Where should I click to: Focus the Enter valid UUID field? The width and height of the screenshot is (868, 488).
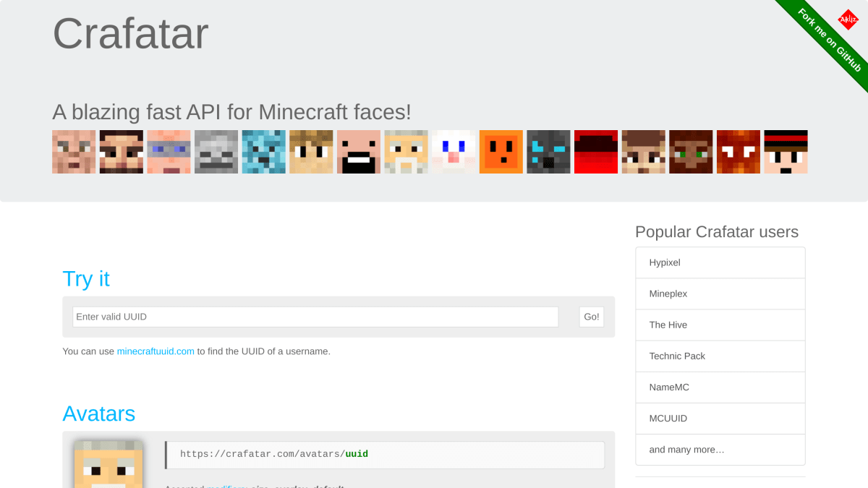pos(315,317)
